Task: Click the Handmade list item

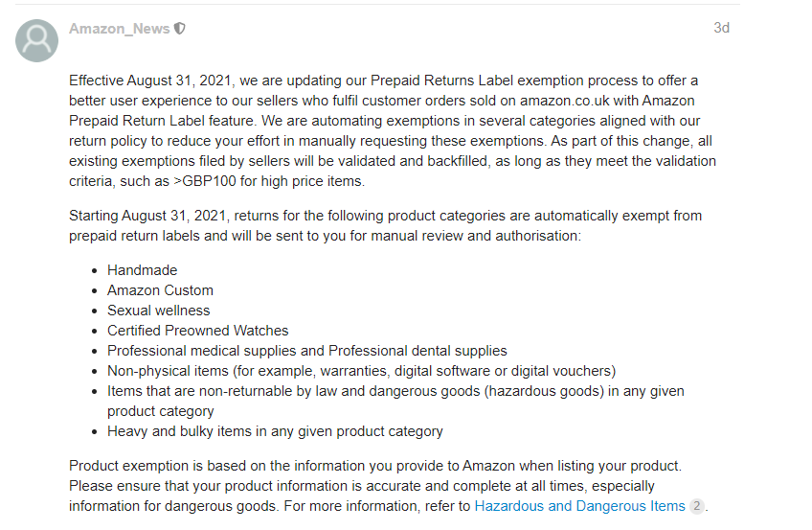Action: tap(143, 270)
